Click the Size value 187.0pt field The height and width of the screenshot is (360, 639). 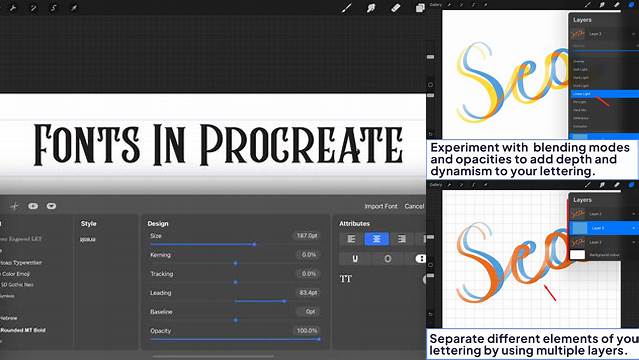pos(307,236)
